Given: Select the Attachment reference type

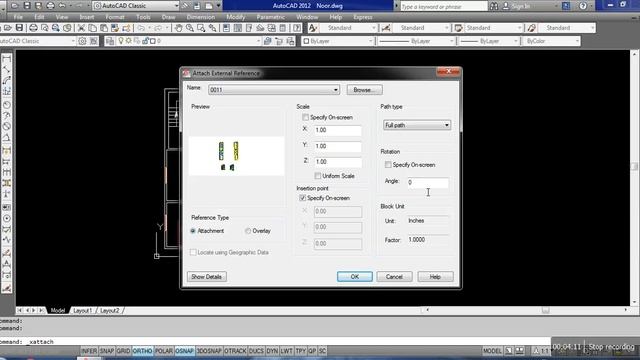Looking at the screenshot, I should (193, 231).
